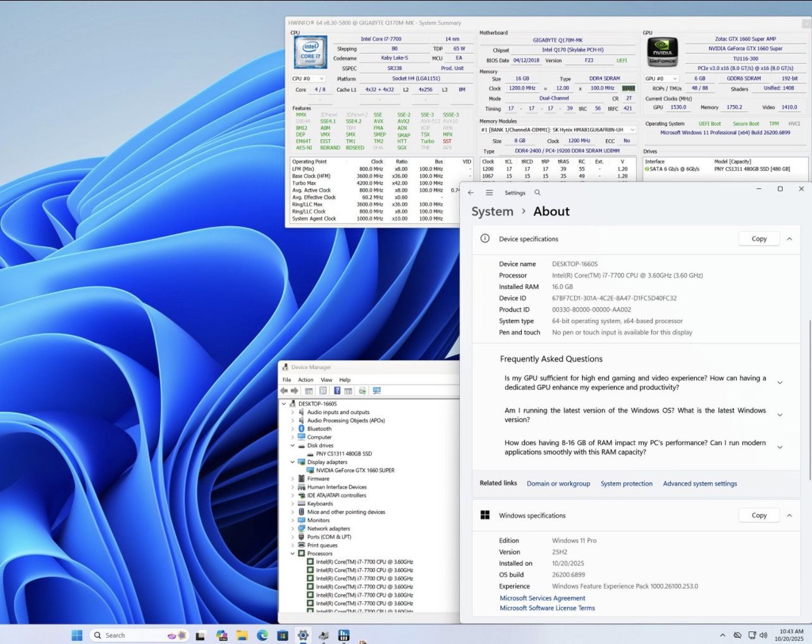Screen dimensions: 812x644
Task: Open the Action menu in Device Manager
Action: pyautogui.click(x=305, y=380)
